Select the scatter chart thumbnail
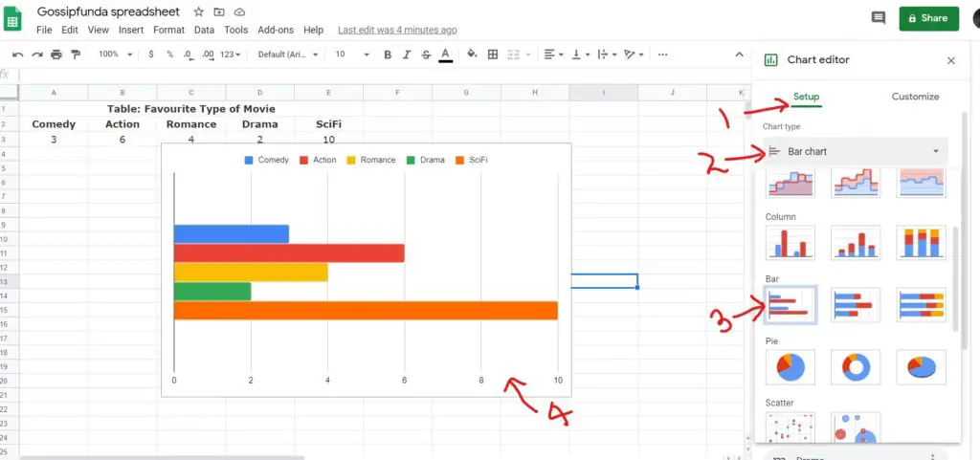This screenshot has height=460, width=980. pos(790,428)
